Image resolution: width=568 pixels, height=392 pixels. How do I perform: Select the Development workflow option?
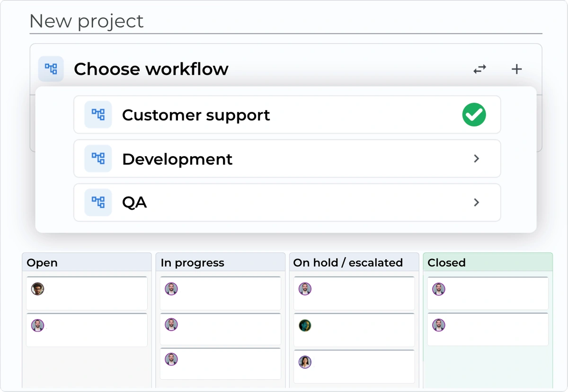coord(287,159)
